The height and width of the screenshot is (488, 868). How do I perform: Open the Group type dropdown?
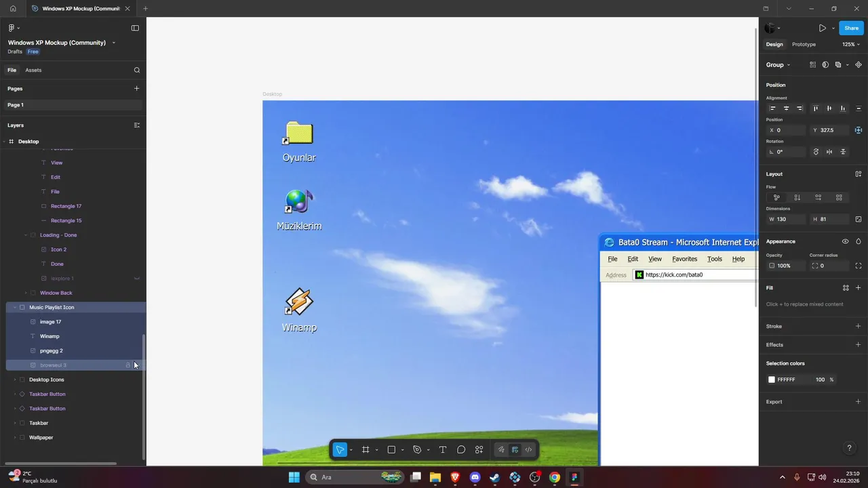[778, 65]
